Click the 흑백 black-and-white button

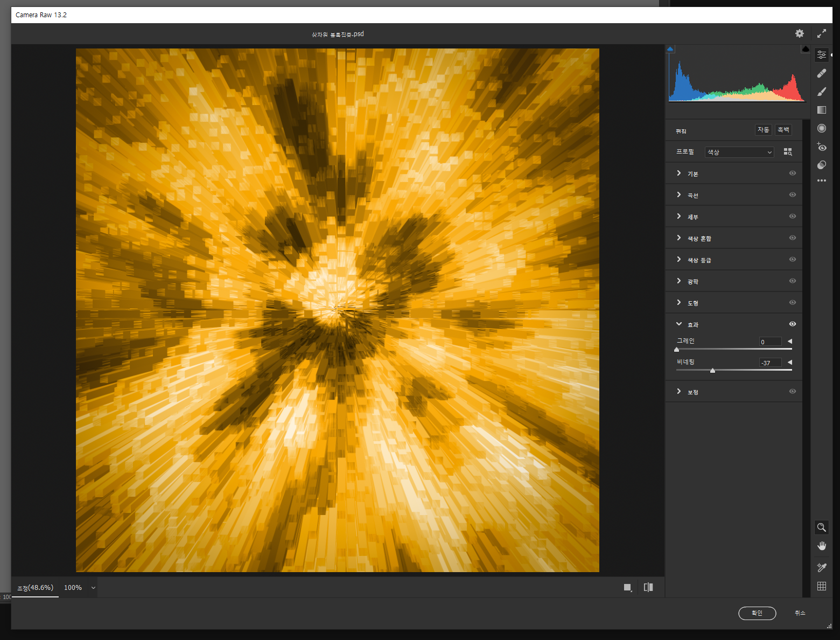[x=783, y=130]
